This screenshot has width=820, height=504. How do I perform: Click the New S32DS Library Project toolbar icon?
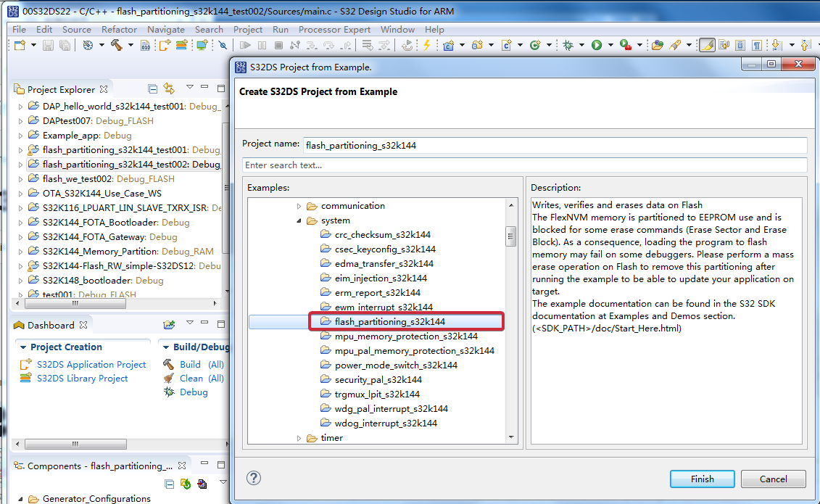pos(181,45)
